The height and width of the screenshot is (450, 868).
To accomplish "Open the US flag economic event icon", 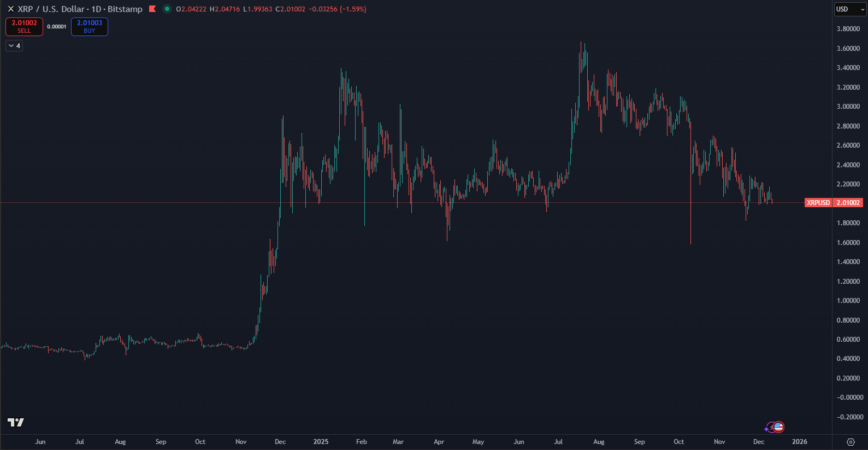I will 778,426.
